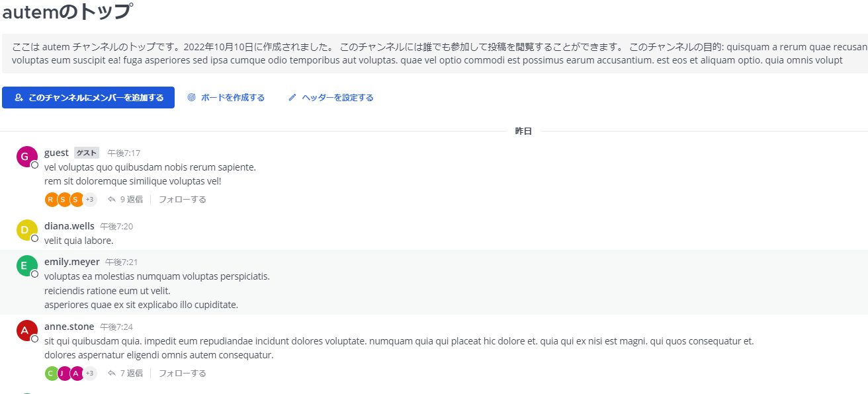This screenshot has height=394, width=868.
Task: Click the 午後7:21 timestamp
Action: coord(122,262)
